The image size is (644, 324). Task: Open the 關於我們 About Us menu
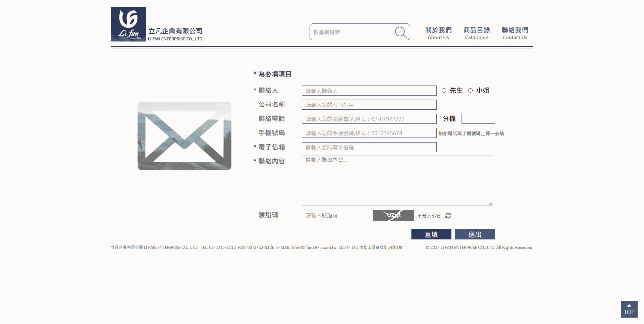point(438,33)
